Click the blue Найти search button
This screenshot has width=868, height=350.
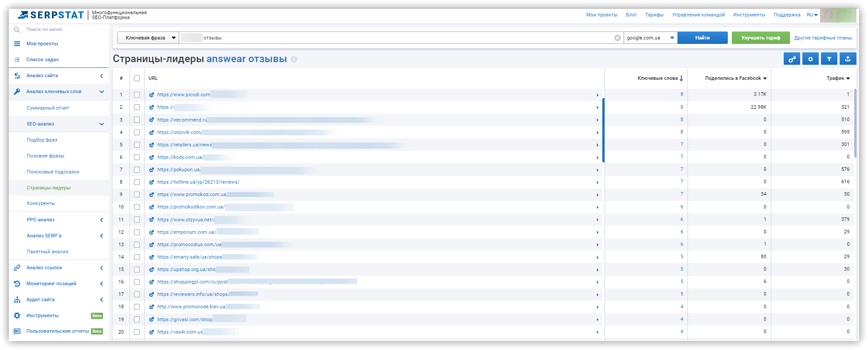tap(703, 38)
